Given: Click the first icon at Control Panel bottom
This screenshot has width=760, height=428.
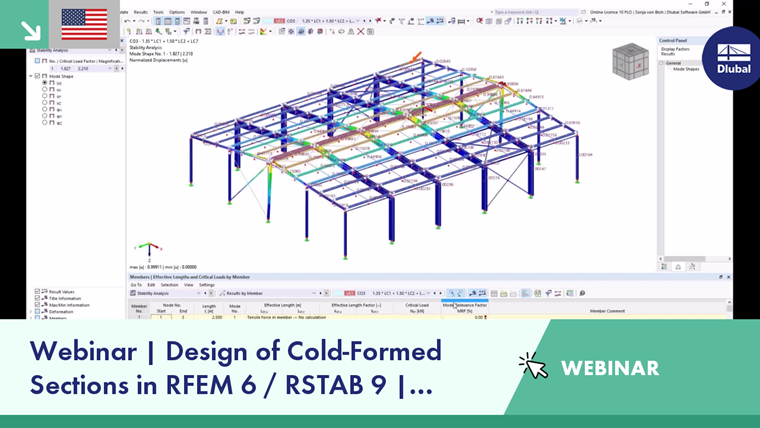Looking at the screenshot, I should point(664,267).
